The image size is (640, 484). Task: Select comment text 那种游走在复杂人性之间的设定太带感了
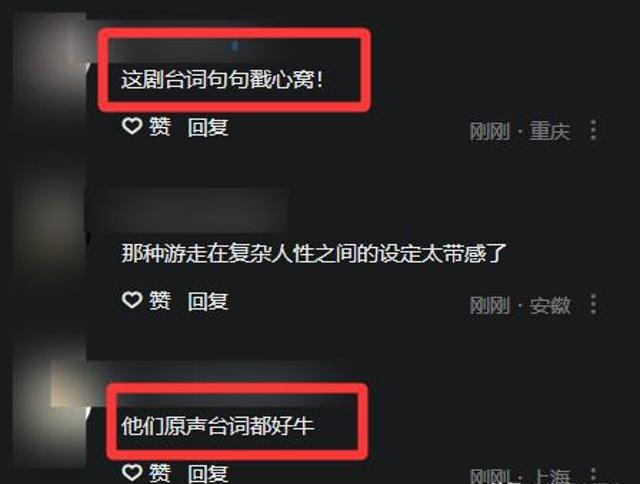[x=314, y=253]
